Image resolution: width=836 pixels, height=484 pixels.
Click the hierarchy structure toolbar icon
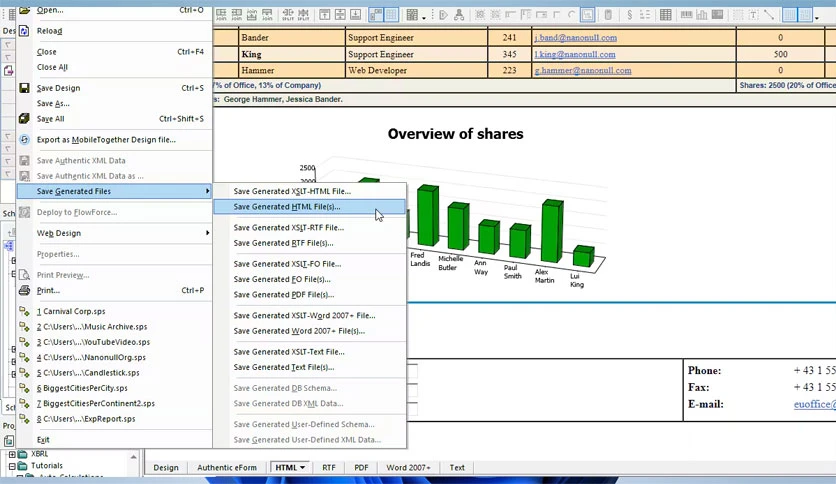point(459,15)
